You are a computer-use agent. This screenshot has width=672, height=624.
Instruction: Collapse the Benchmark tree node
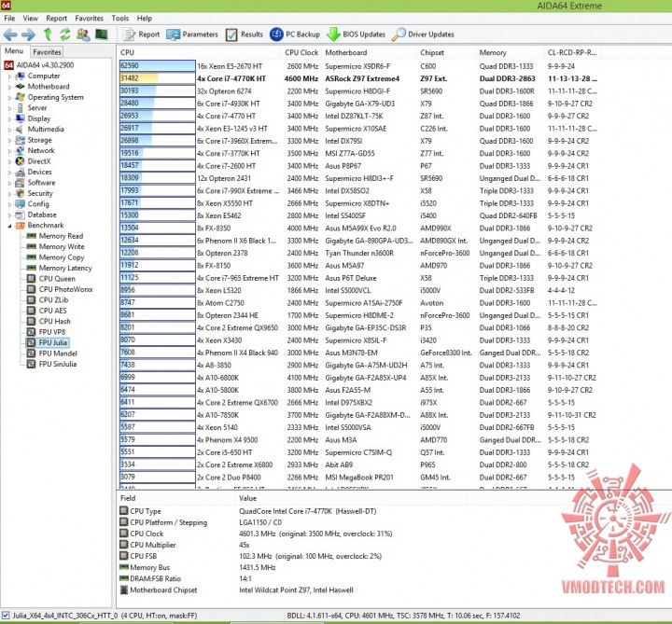pos(9,226)
